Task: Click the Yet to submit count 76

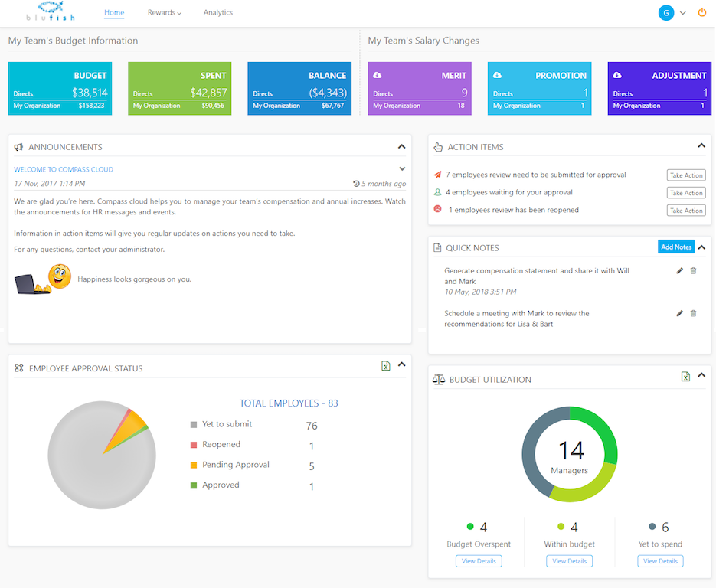Action: pyautogui.click(x=312, y=426)
